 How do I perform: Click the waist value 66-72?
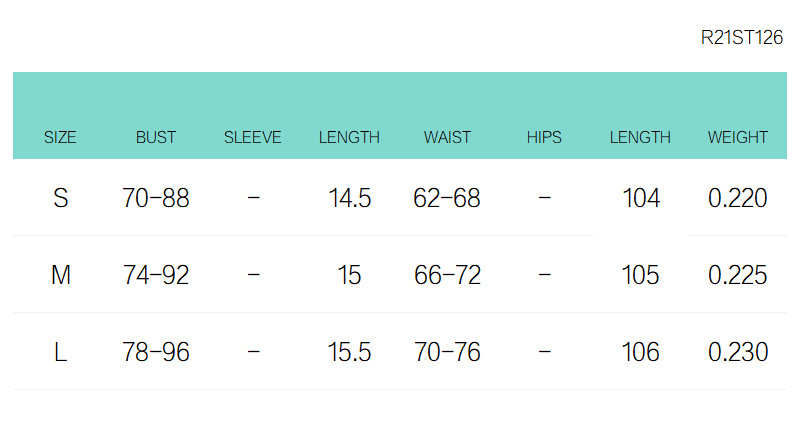coord(447,275)
